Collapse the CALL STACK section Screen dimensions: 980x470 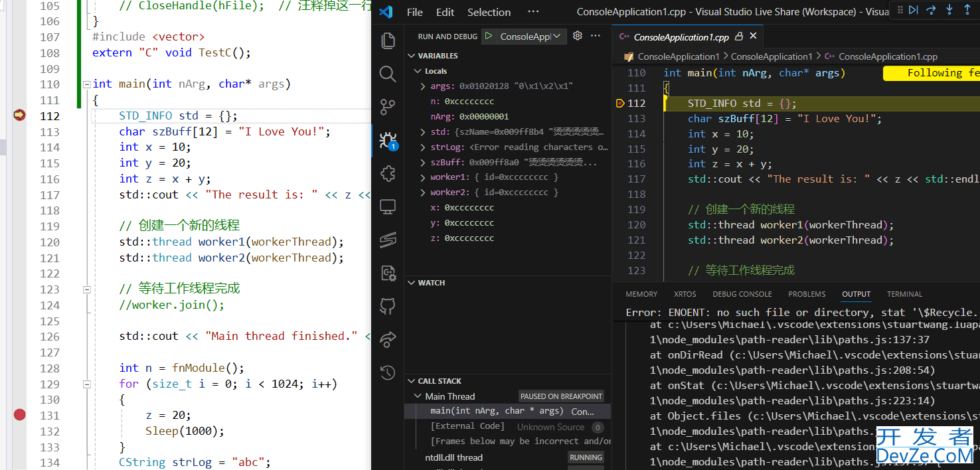click(x=412, y=381)
